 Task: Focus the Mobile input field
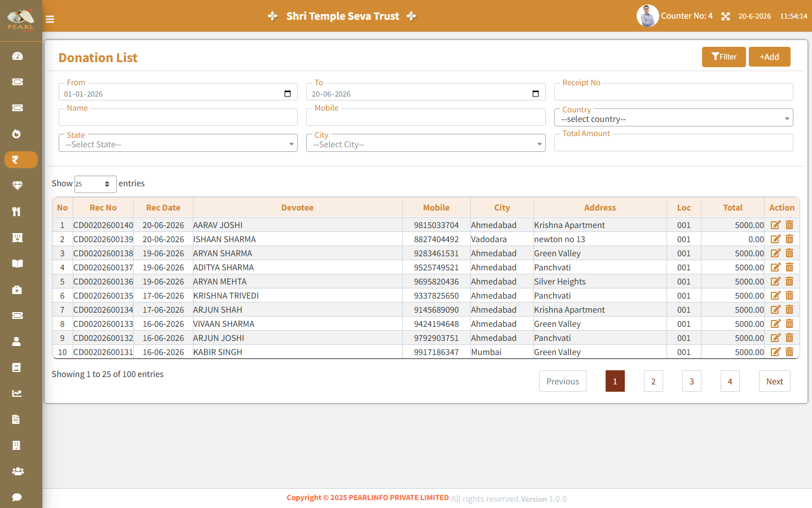tap(426, 117)
